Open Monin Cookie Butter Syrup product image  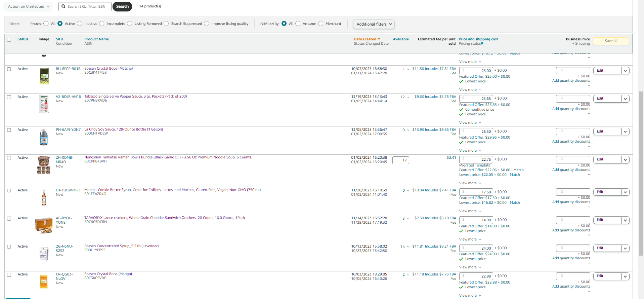(x=44, y=197)
